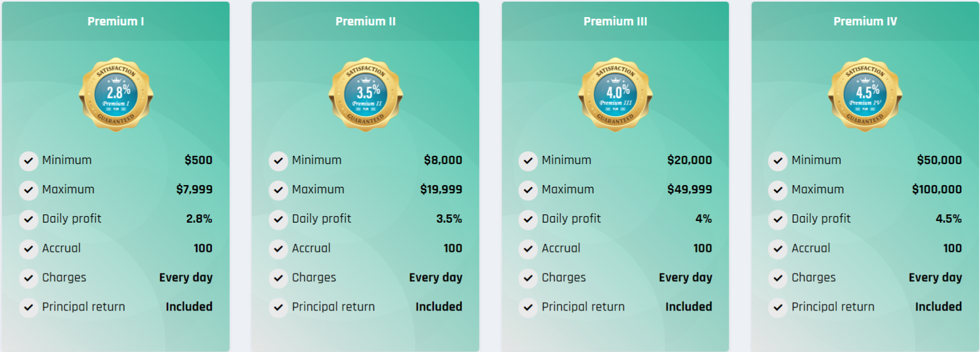Select the Premium I plan header
The width and height of the screenshot is (980, 352).
point(115,21)
